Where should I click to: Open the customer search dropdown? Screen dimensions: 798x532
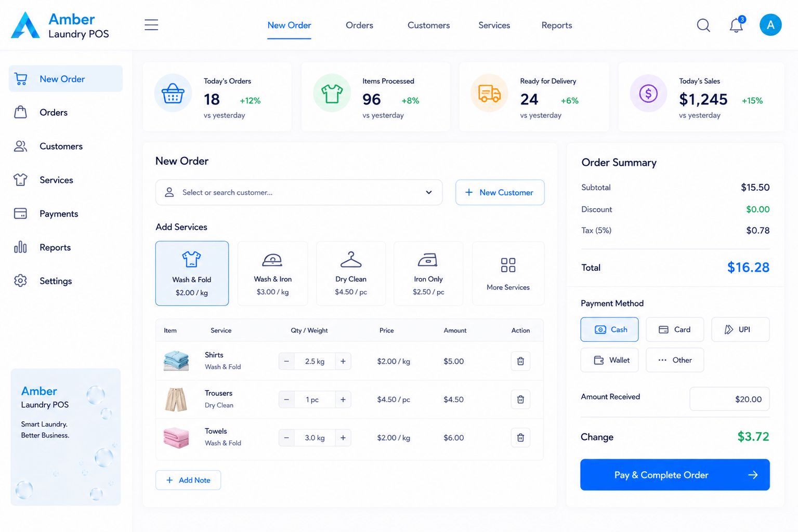tap(299, 192)
